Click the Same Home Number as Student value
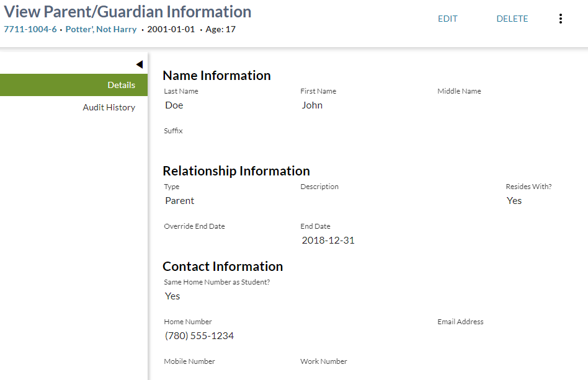The width and height of the screenshot is (588, 380). click(x=172, y=296)
